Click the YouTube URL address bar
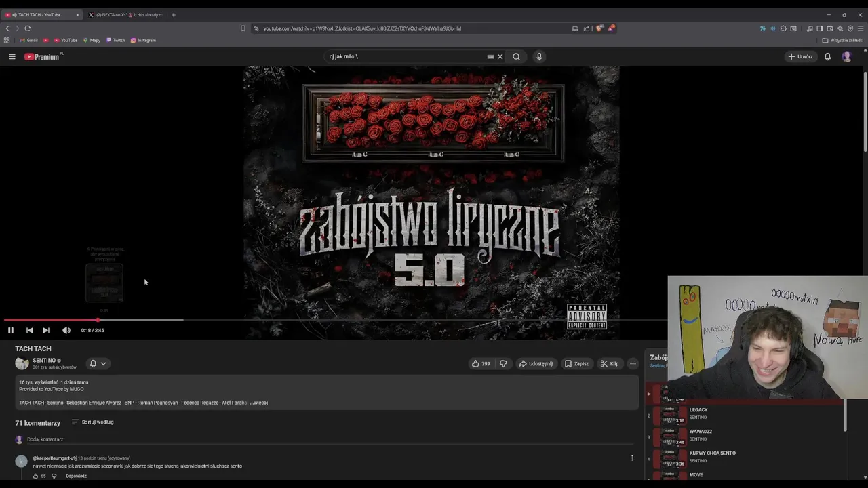The image size is (868, 488). click(362, 28)
